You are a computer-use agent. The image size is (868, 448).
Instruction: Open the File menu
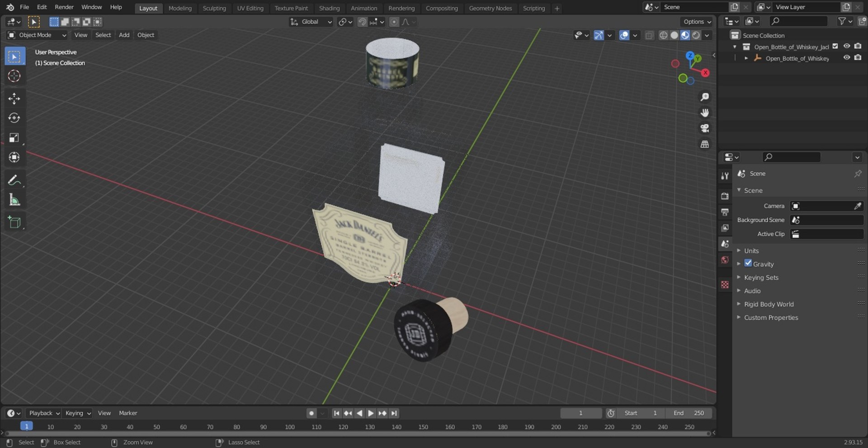point(24,7)
